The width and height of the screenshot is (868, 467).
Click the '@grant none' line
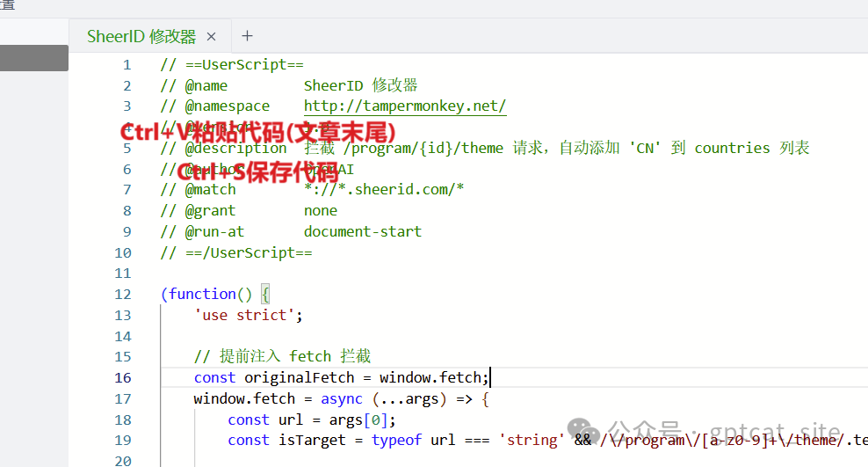tap(249, 210)
